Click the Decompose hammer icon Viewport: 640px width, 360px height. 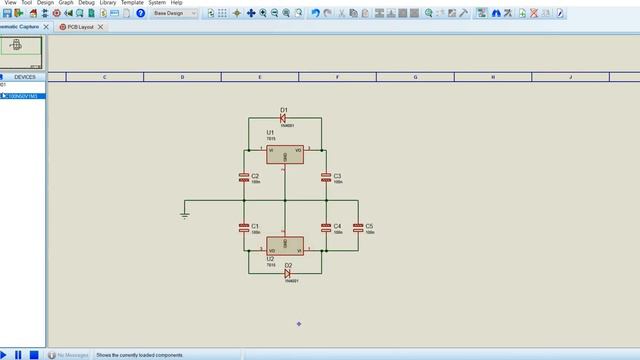464,13
